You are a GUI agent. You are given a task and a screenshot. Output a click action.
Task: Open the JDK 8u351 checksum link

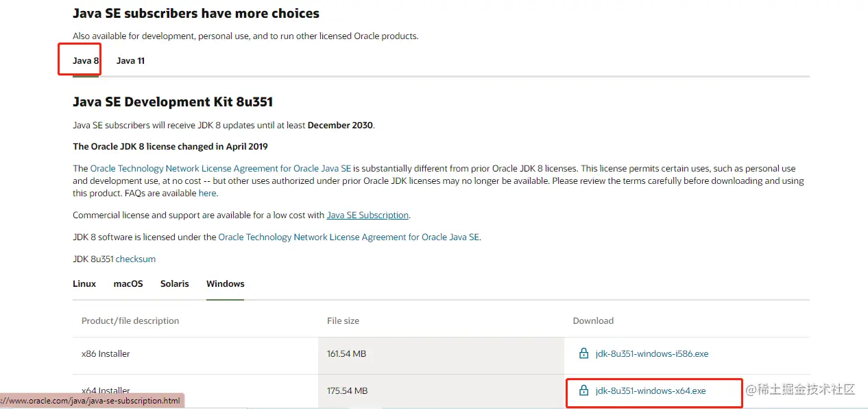(x=136, y=259)
